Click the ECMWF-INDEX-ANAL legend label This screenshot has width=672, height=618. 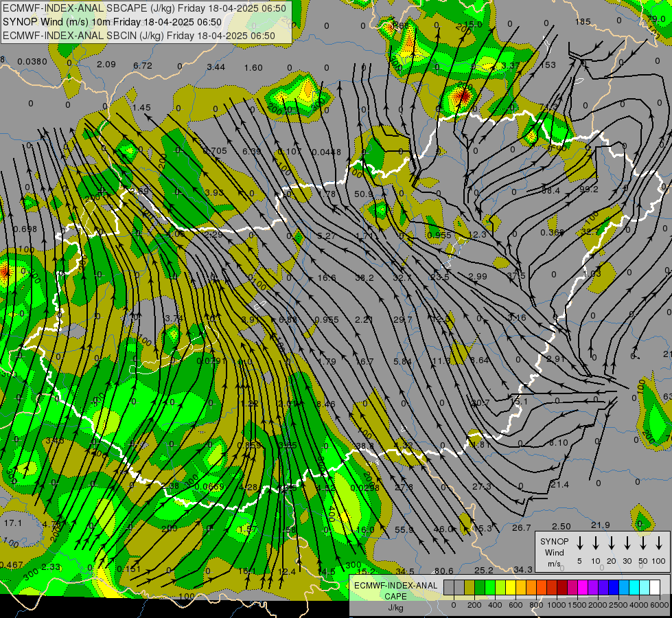pos(395,586)
